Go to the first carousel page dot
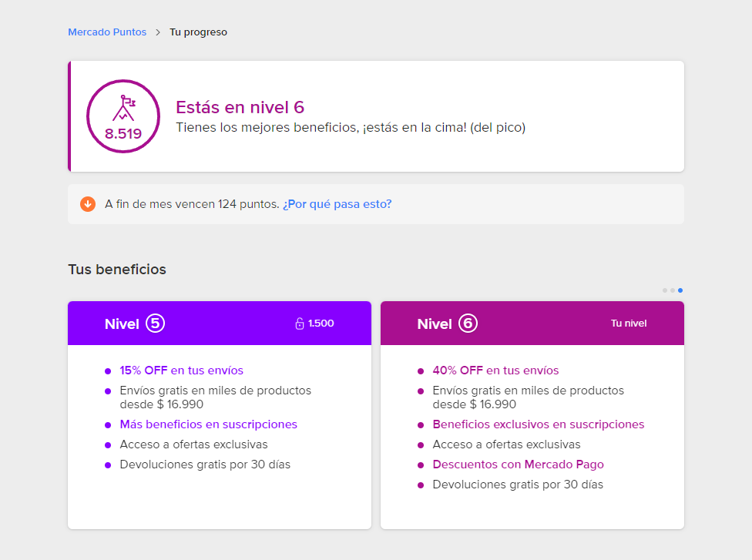 tap(665, 290)
